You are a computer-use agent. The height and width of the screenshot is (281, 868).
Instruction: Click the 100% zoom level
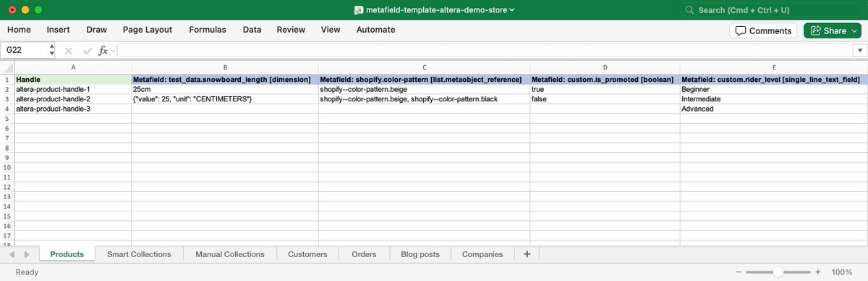pyautogui.click(x=842, y=272)
